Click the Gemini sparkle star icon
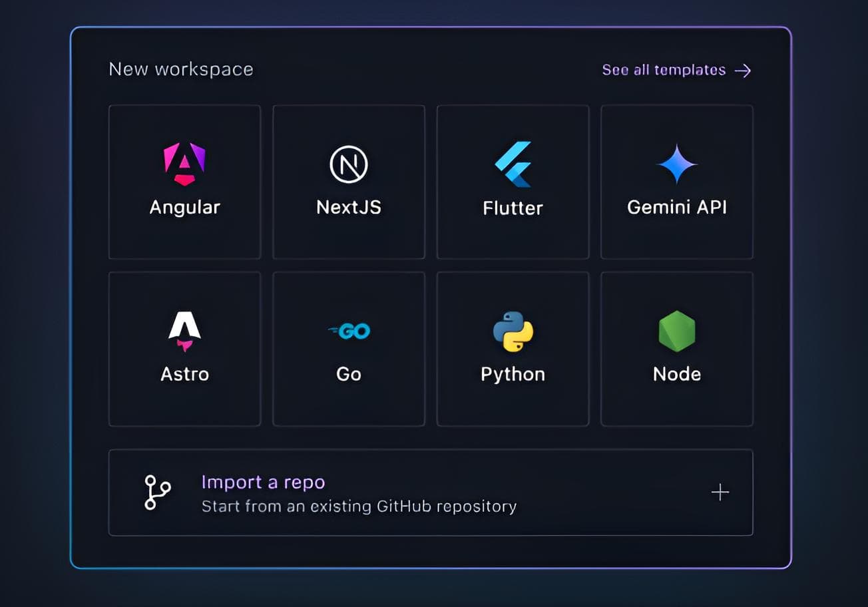Screen dimensions: 868x607 tap(676, 164)
